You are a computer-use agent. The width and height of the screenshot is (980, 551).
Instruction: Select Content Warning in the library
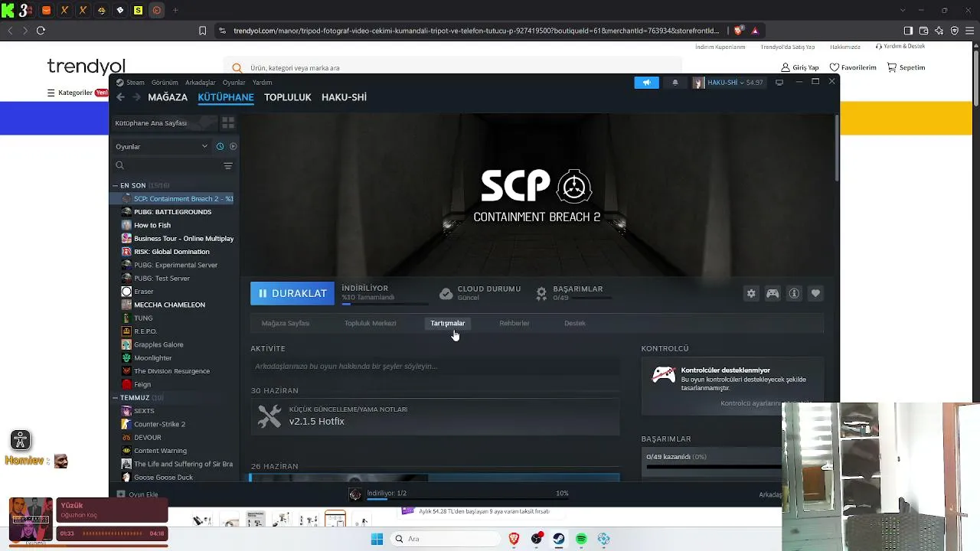(160, 451)
